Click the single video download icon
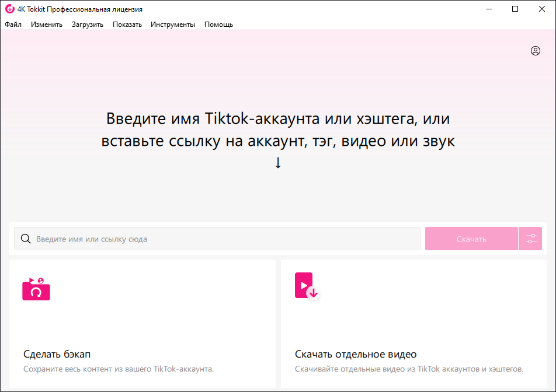556x392 pixels. pos(307,286)
